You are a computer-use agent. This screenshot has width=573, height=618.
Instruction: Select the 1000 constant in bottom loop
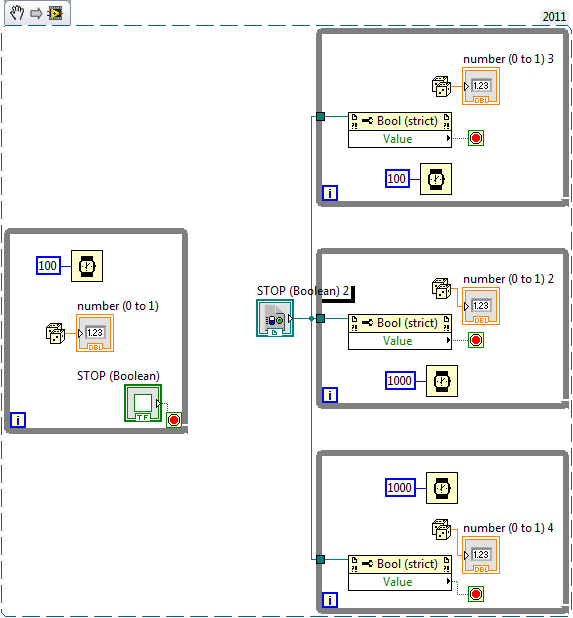tap(400, 488)
